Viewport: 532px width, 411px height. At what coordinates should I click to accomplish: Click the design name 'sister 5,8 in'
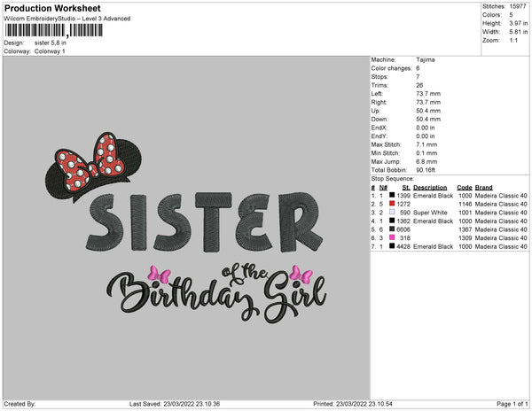pos(51,43)
